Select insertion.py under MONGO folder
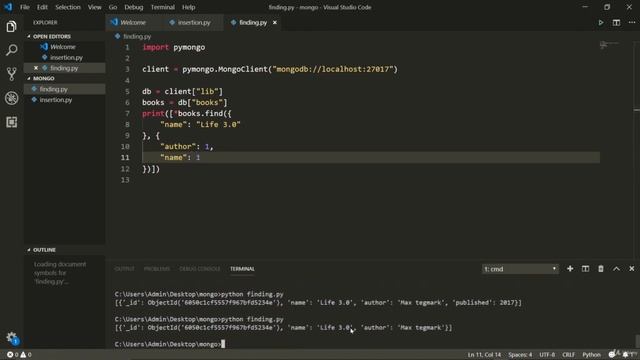The width and height of the screenshot is (640, 360). point(64,100)
